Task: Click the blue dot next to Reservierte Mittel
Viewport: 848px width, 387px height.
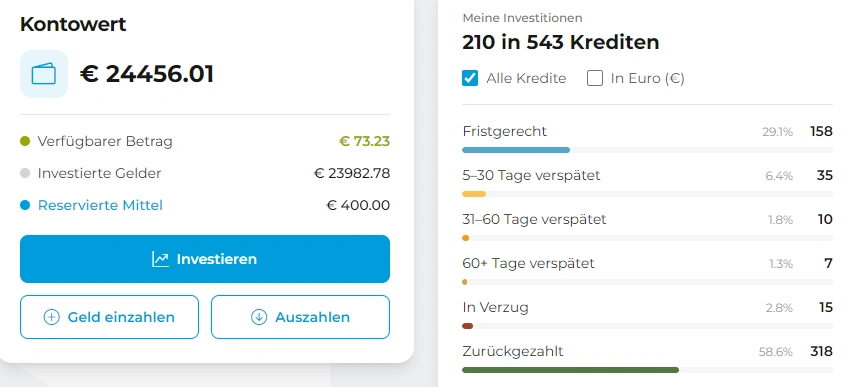Action: 25,205
